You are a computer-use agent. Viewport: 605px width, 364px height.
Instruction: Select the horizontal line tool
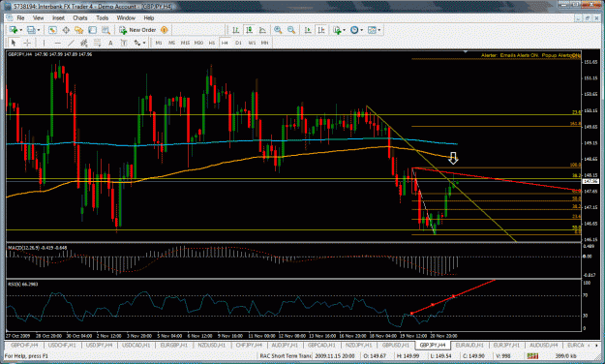click(x=57, y=43)
